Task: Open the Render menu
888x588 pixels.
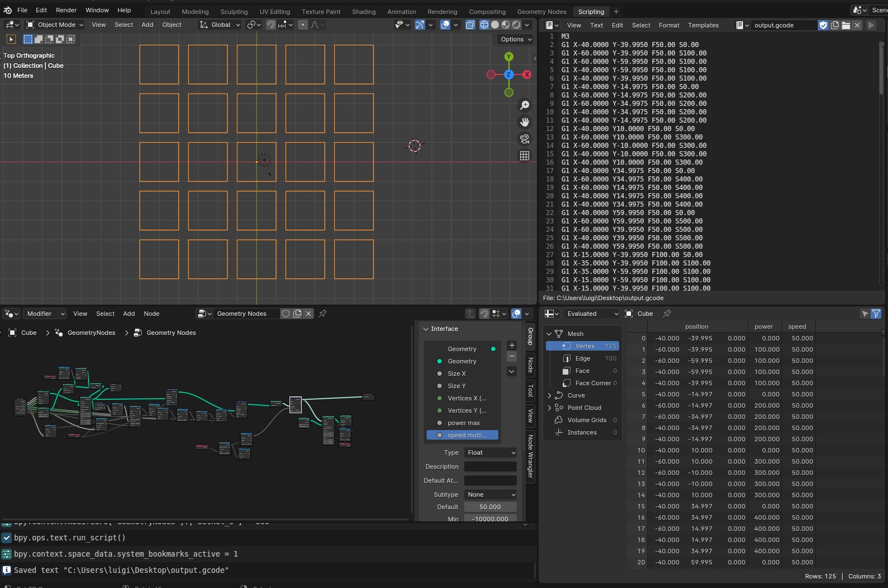Action: 66,10
